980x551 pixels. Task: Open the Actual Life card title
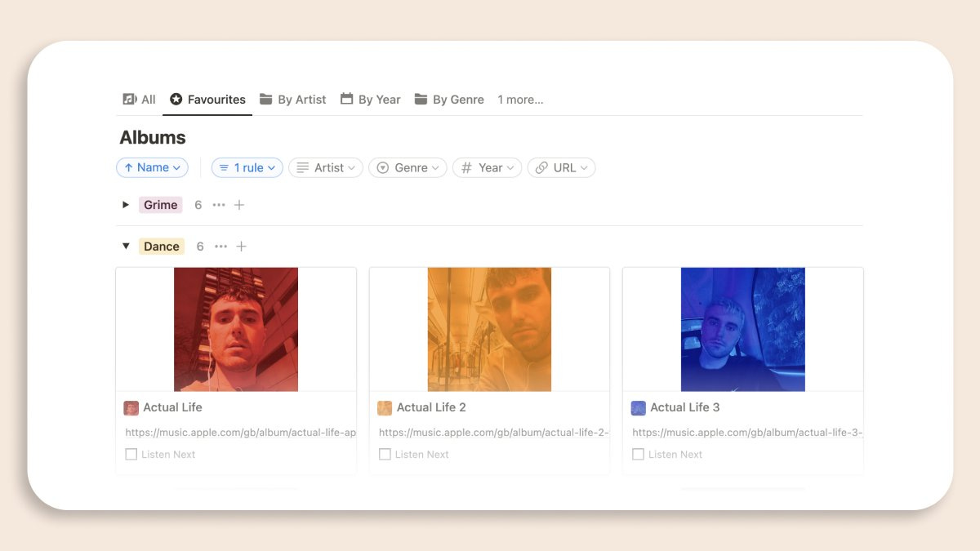point(172,407)
